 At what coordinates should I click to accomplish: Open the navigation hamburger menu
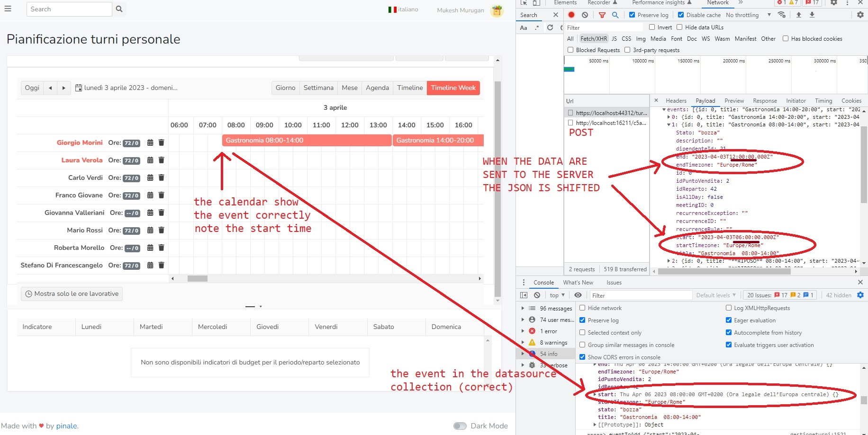click(8, 9)
